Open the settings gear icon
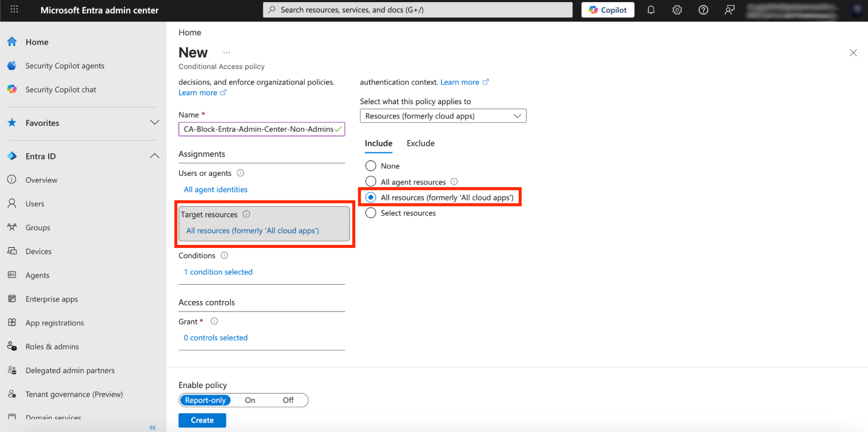The height and width of the screenshot is (432, 868). pyautogui.click(x=677, y=10)
